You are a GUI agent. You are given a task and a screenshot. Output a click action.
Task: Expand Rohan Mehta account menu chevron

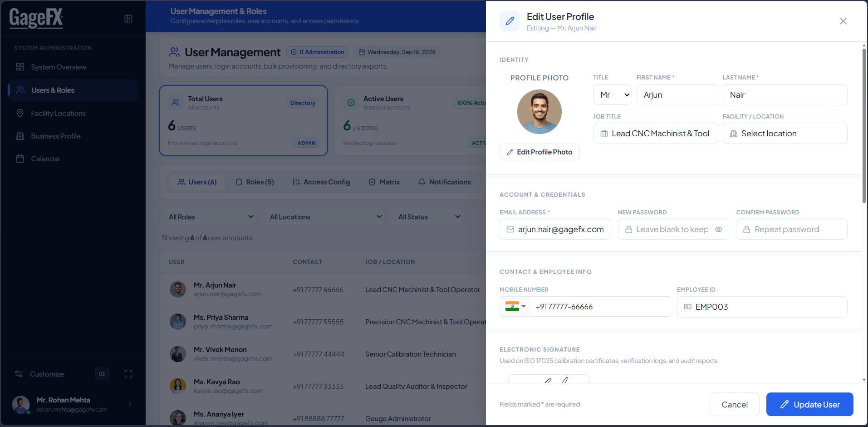tap(130, 405)
